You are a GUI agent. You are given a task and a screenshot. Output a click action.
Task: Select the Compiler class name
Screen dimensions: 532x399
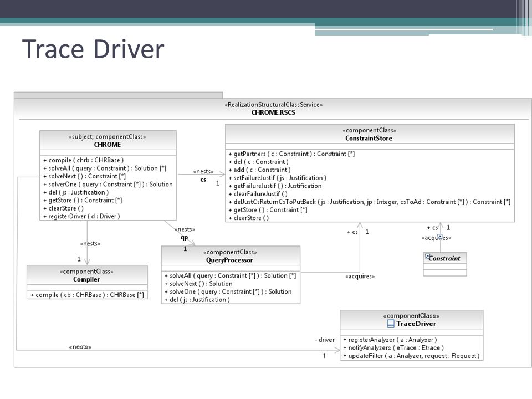[x=86, y=279]
